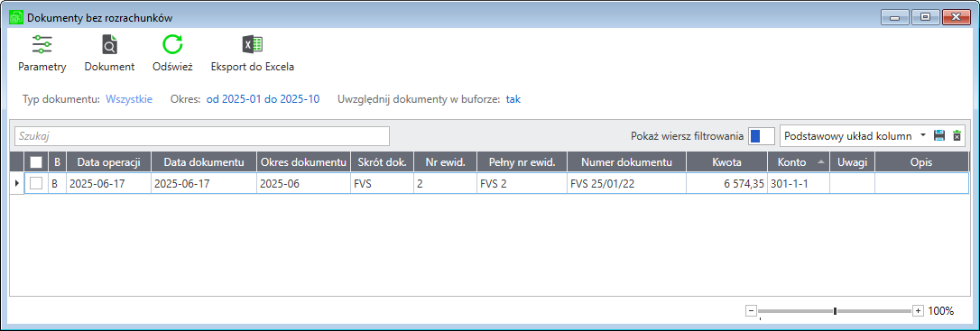Open the Parametry settings icon

point(42,45)
